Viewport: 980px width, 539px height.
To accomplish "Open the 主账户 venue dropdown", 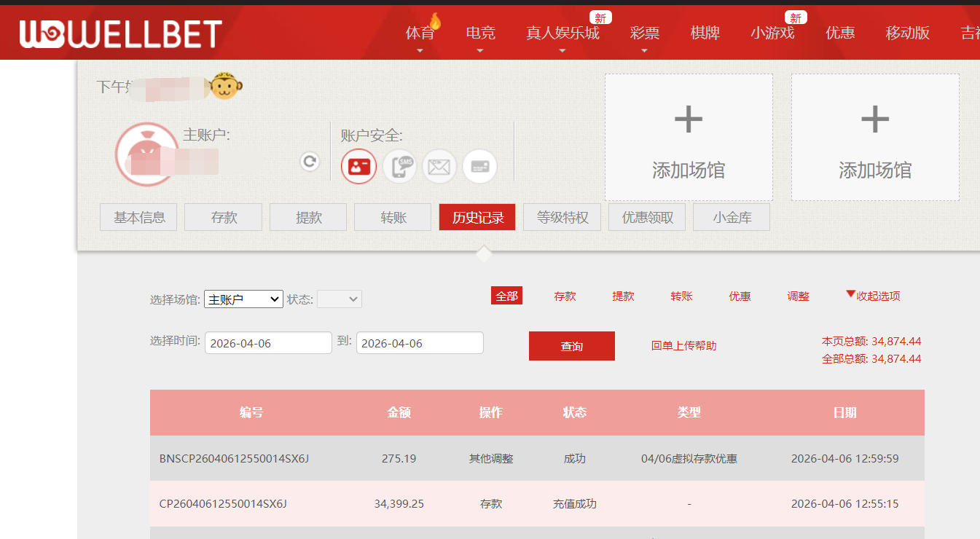I will coord(243,299).
